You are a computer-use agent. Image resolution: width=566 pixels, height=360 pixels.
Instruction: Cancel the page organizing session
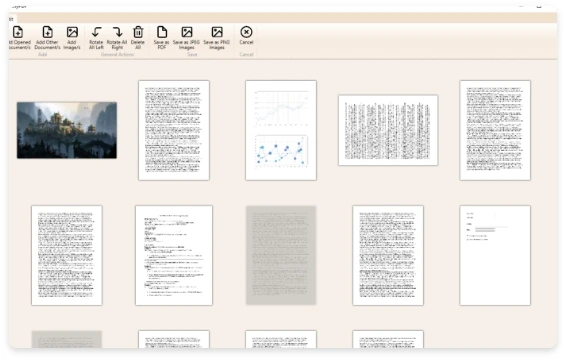pyautogui.click(x=246, y=35)
